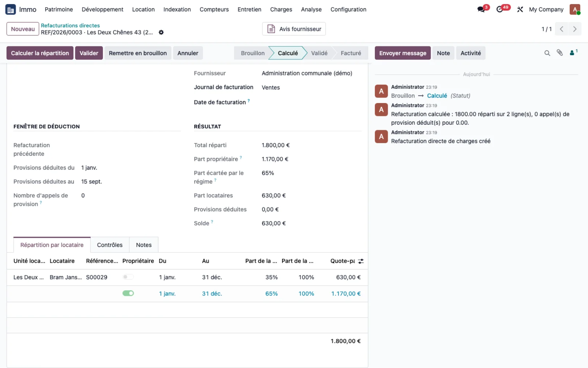Open the Compteurs menu
Viewport: 588px width, 368px height.
(x=214, y=10)
